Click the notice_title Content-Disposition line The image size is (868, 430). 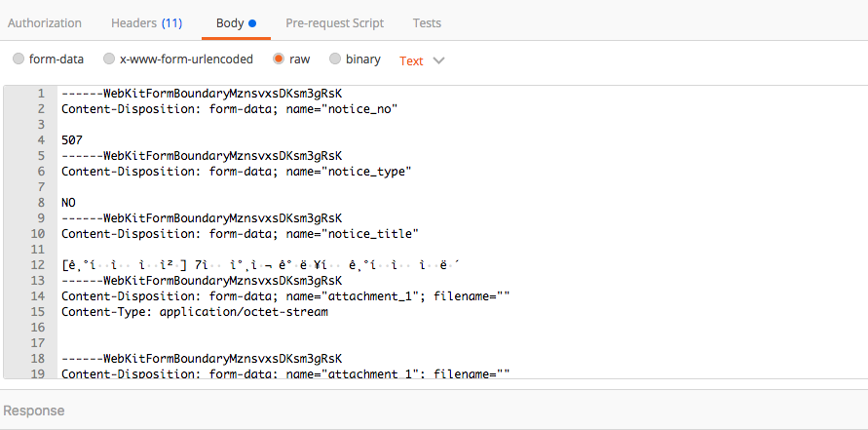[x=239, y=234]
